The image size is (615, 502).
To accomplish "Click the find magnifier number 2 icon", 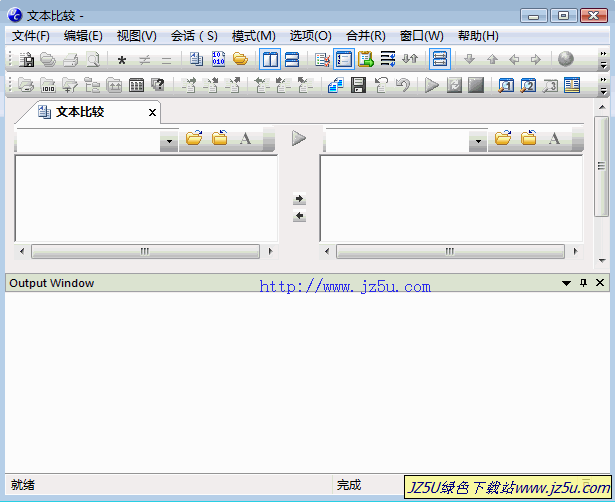I will tap(528, 85).
